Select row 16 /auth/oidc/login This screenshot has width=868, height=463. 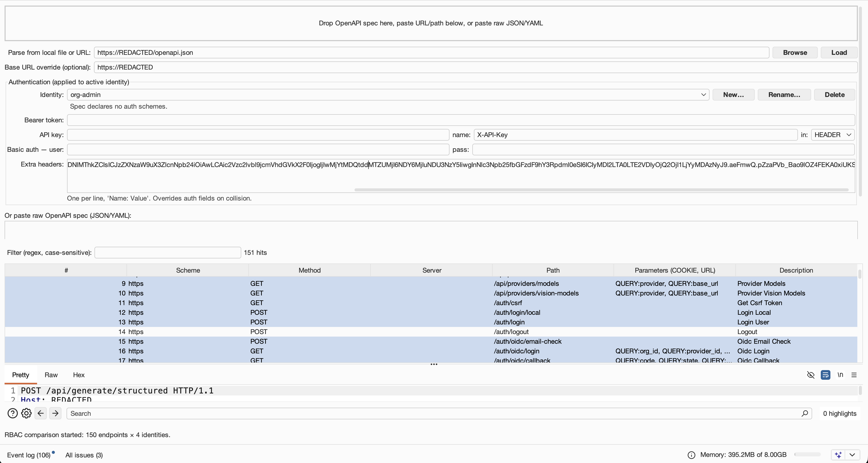pyautogui.click(x=431, y=351)
